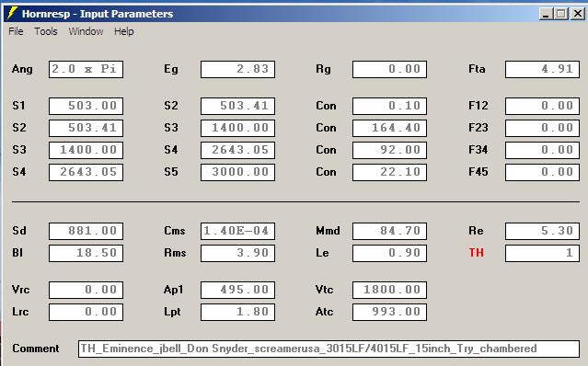Click the F45 input field
Viewport: 588px width, 366px height.
542,172
